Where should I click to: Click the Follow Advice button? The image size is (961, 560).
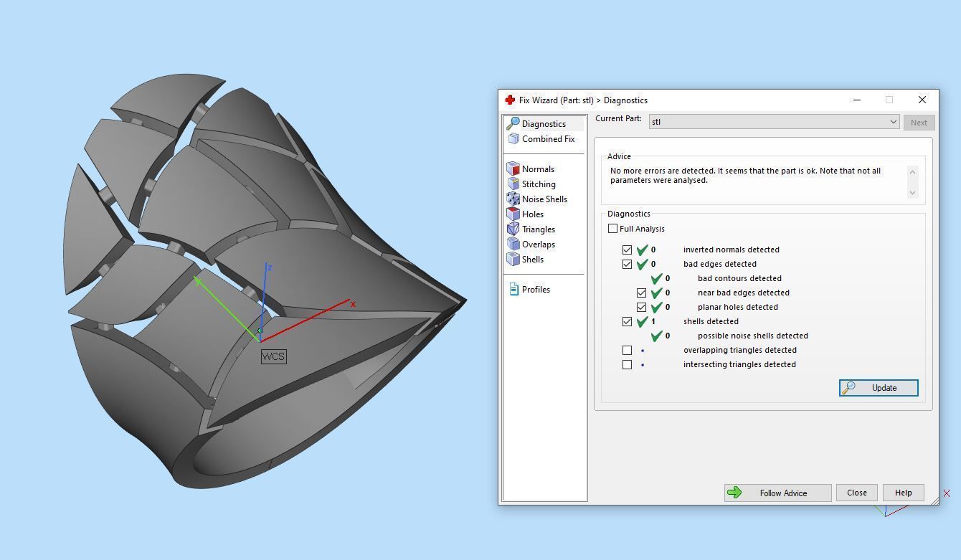(777, 493)
